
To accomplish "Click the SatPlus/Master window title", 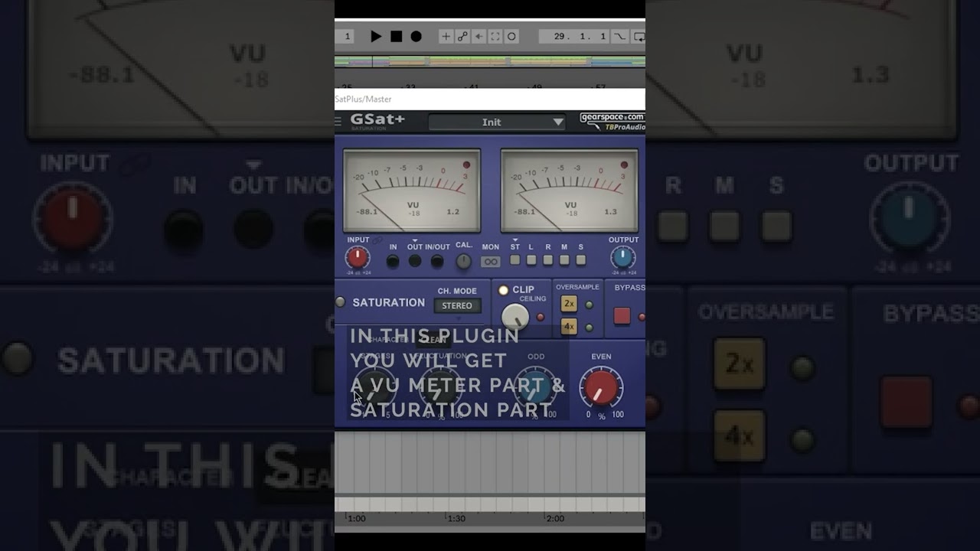I will point(363,99).
